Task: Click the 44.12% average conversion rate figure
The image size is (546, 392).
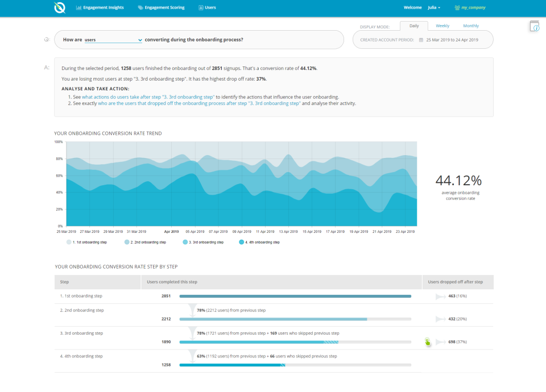Action: 460,181
